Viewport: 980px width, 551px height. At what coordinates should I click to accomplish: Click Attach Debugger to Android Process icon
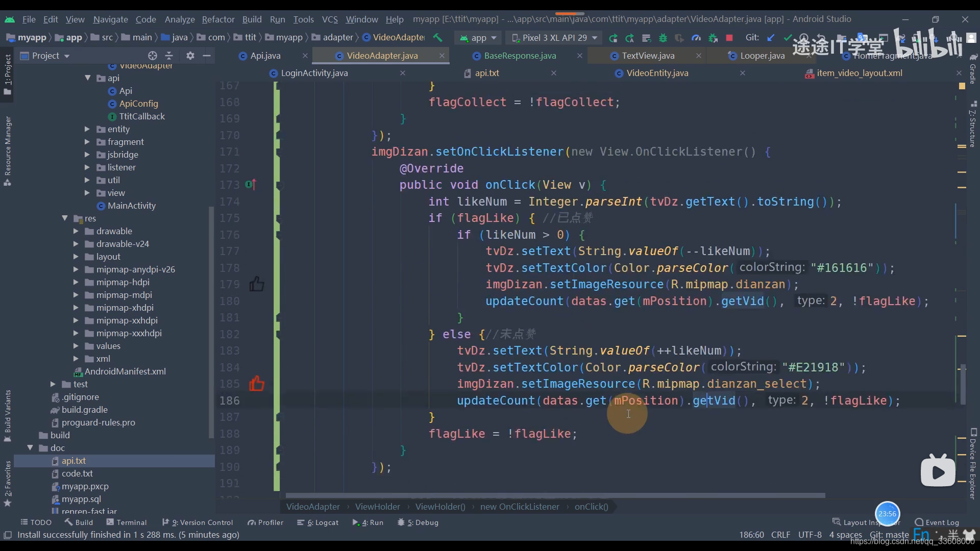(x=713, y=38)
